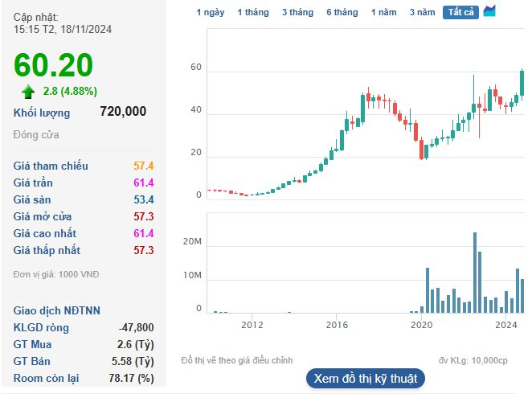
Task: Click the 2016 label on time axis
Action: (337, 326)
